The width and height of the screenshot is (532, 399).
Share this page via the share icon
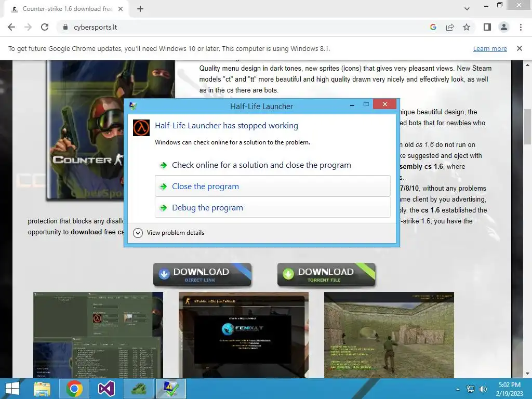click(450, 27)
